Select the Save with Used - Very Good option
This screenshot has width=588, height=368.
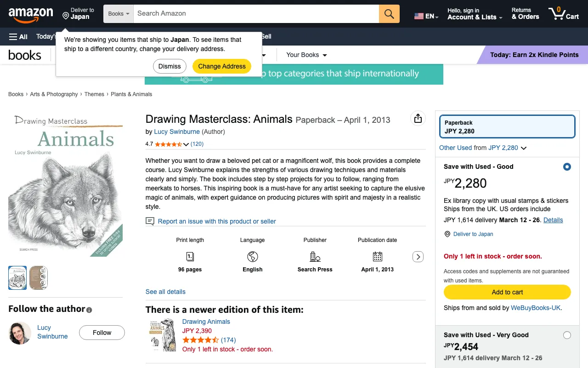(566, 335)
